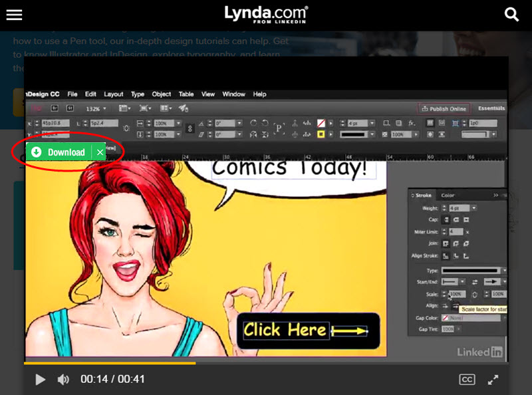
Task: Step the Stroke panel Weight value
Action: point(444,208)
